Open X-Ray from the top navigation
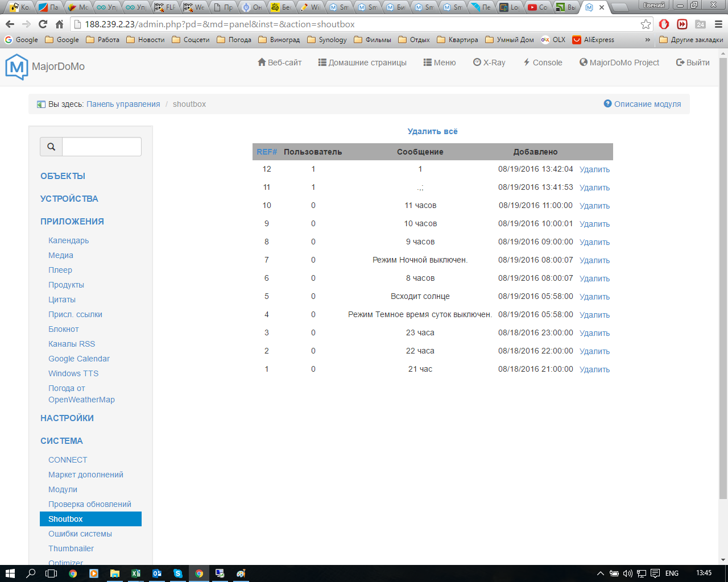Screen dimensions: 728x582 (x=489, y=63)
